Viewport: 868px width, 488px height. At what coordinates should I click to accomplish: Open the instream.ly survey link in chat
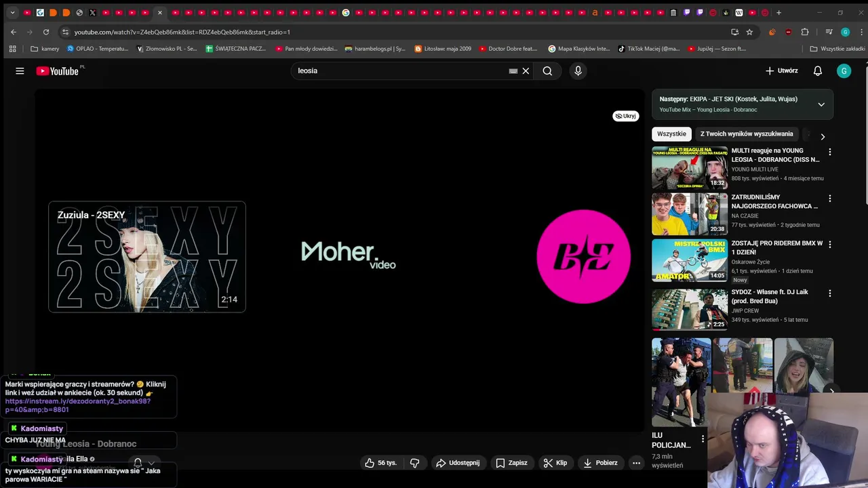coord(78,405)
